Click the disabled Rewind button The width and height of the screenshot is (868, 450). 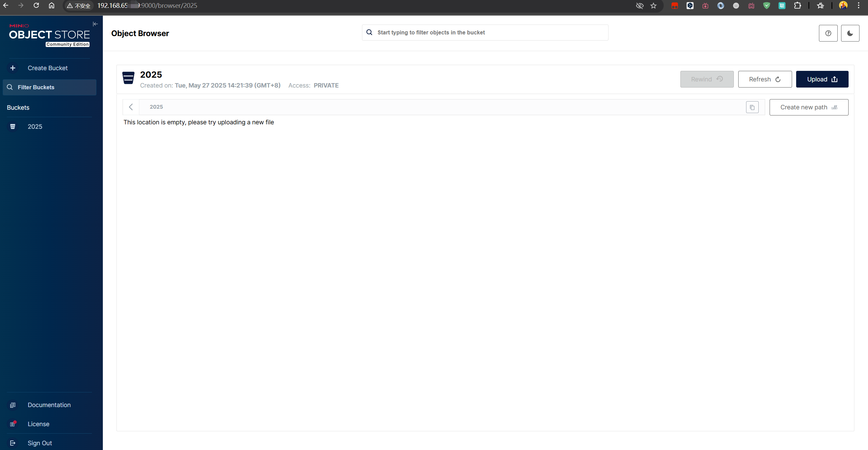707,79
